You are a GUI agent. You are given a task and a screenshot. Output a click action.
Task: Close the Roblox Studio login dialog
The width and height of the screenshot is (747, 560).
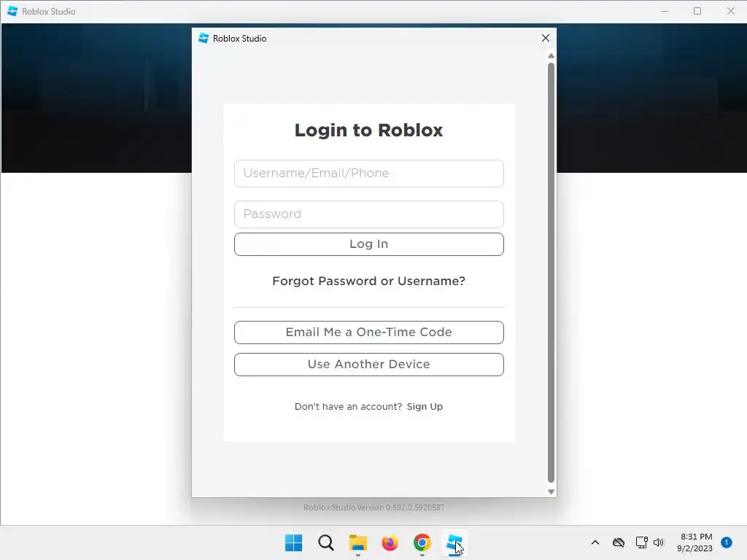(546, 38)
